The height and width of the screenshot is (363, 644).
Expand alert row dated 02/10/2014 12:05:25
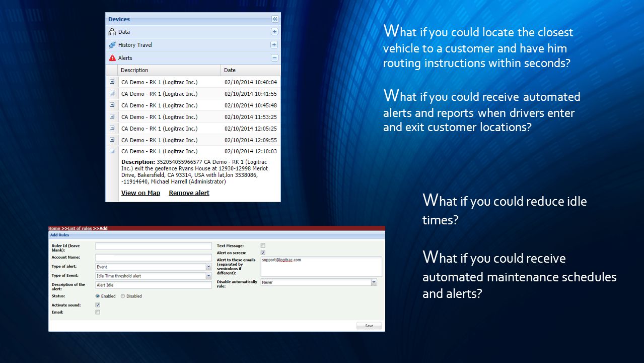click(x=112, y=128)
